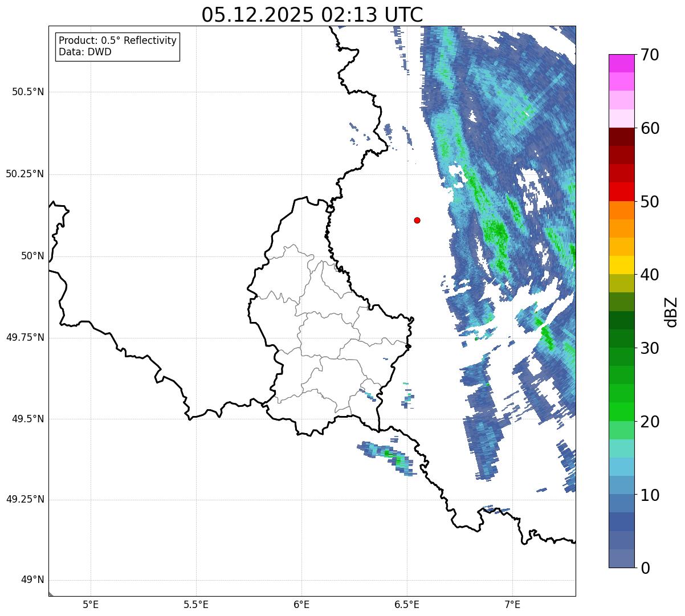Viewport: 685px width, 616px height.
Task: Click the yellow colorbar segment above 40
Action: [x=622, y=265]
